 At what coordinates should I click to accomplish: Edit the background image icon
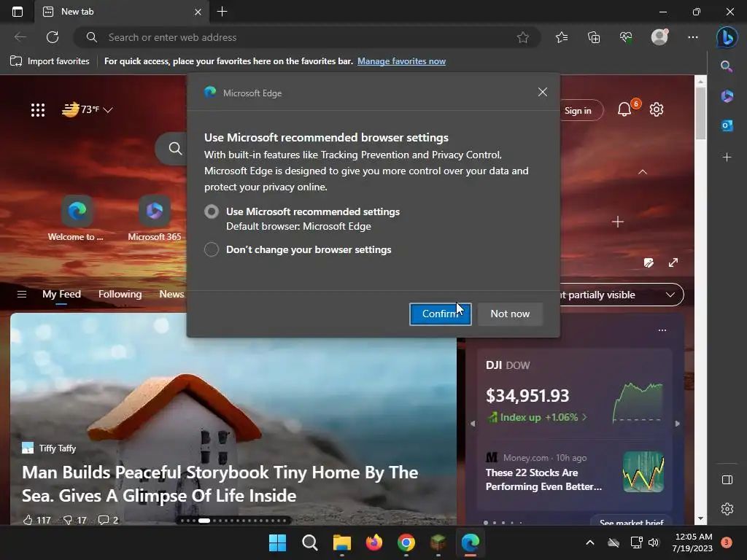[649, 262]
